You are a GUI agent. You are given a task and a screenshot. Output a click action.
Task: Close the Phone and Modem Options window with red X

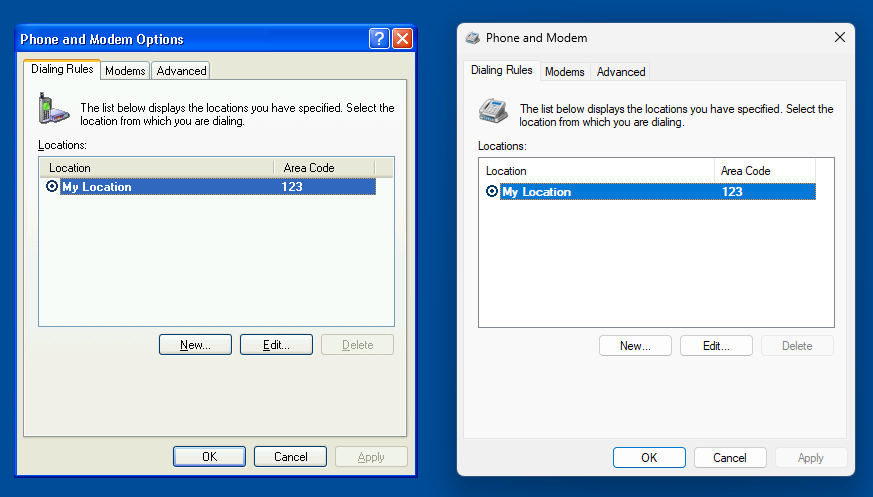(402, 39)
